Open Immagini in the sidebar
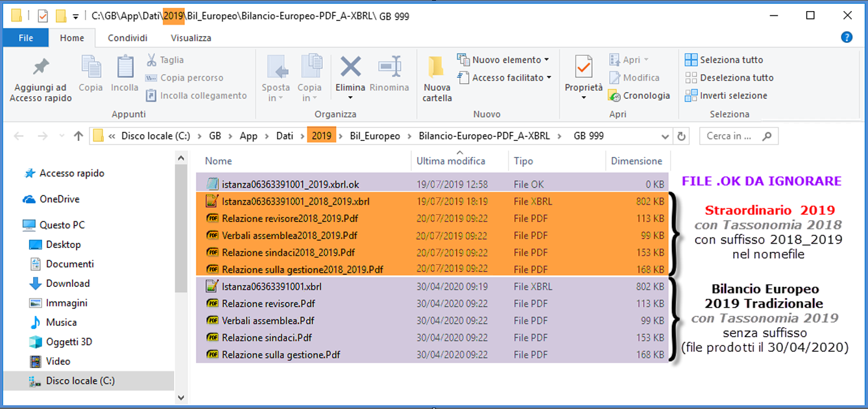 tap(58, 303)
